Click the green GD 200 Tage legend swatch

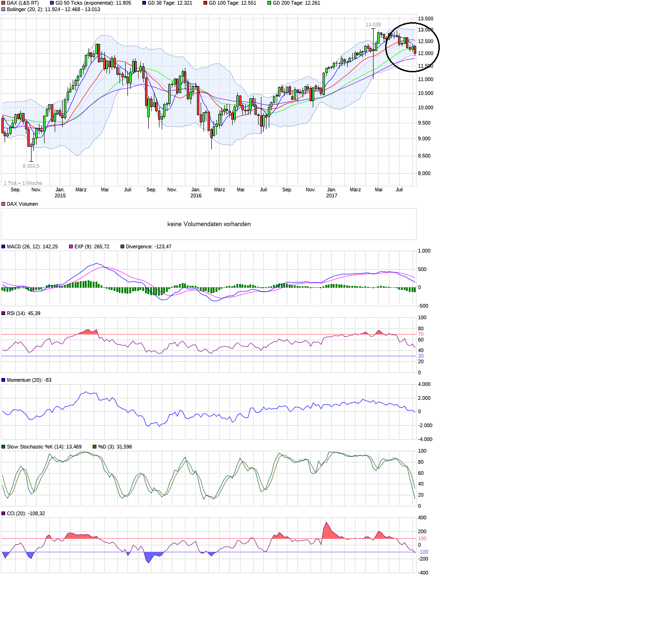(x=269, y=3)
